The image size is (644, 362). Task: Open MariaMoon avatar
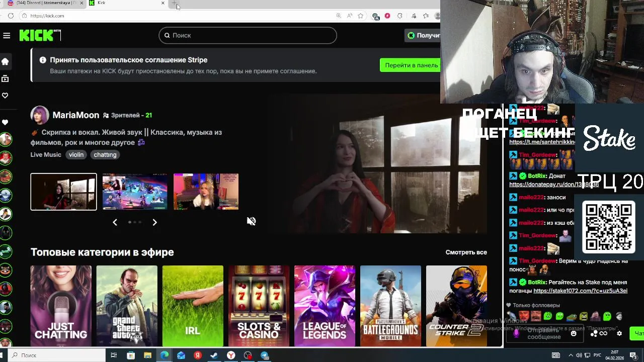point(40,115)
